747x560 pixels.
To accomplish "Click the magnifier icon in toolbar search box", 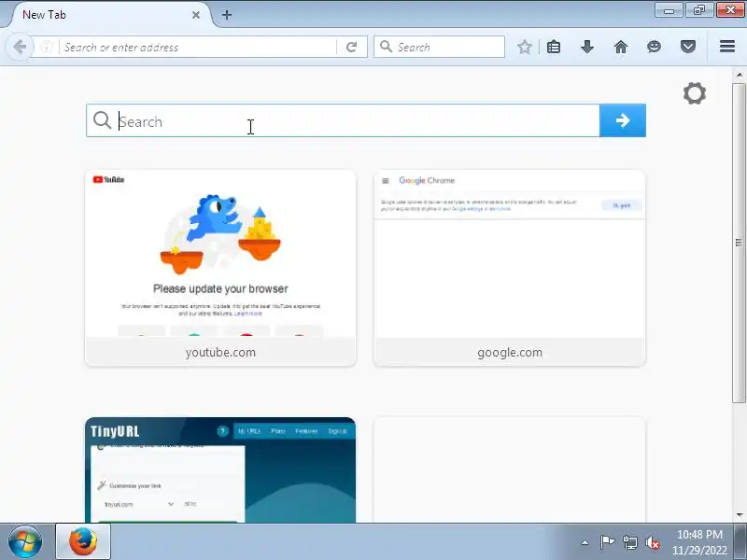I will click(386, 47).
